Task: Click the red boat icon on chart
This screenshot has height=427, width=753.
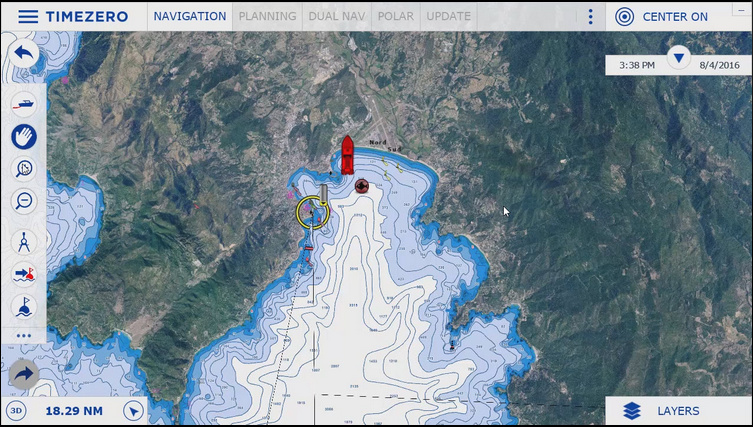Action: click(x=347, y=153)
